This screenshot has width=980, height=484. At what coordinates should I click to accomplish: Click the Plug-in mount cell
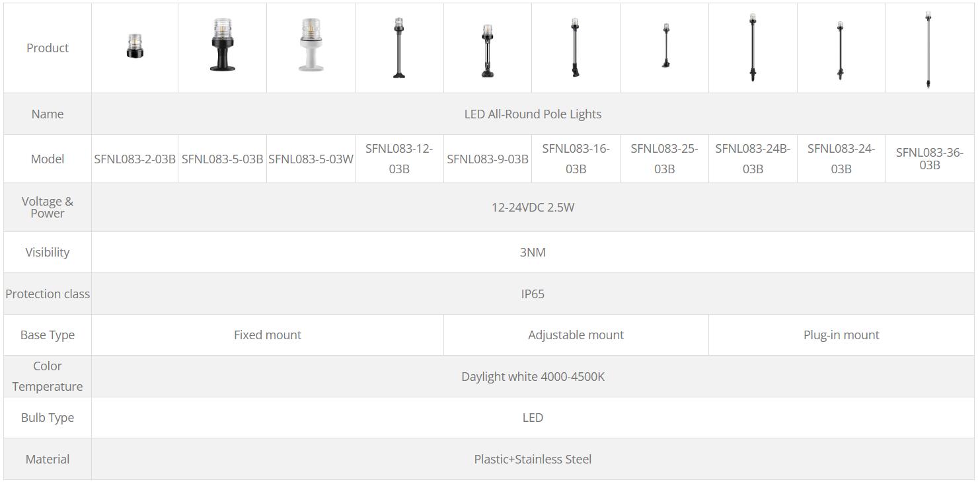(x=841, y=335)
